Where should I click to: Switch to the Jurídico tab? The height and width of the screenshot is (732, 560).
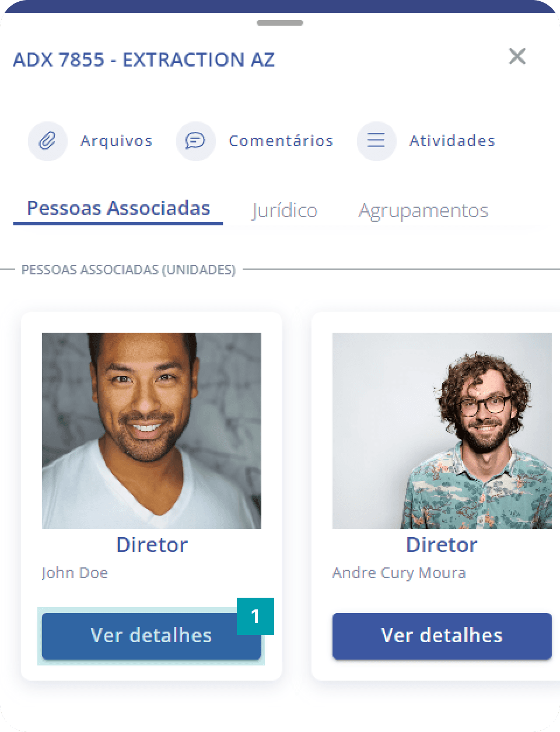tap(285, 210)
